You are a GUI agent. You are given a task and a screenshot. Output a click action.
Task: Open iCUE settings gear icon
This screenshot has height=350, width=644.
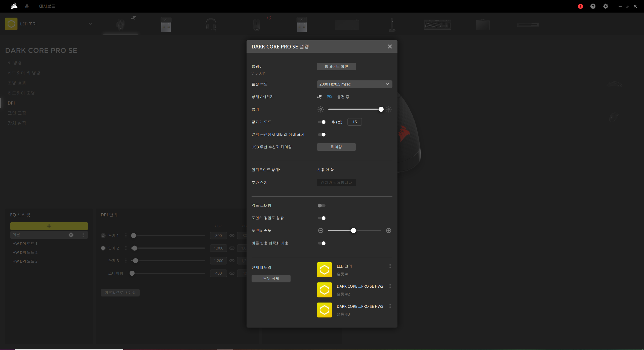pyautogui.click(x=606, y=6)
